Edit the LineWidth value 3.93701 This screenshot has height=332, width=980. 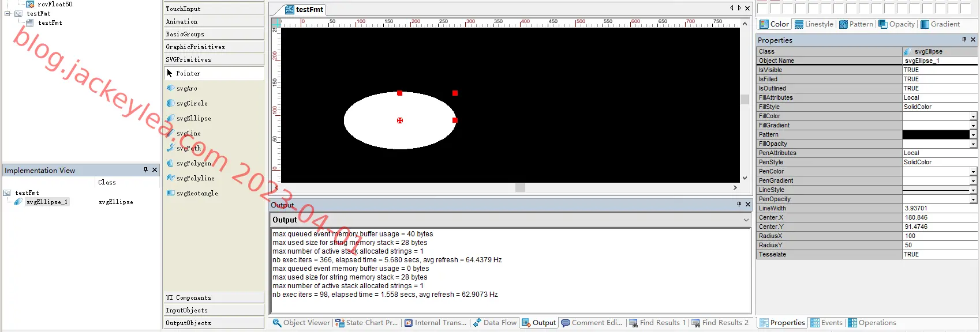tap(940, 209)
